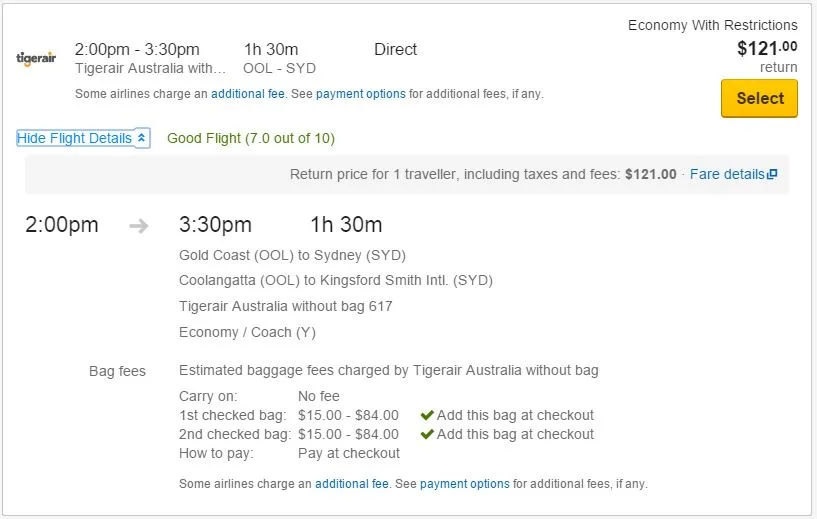Screen dimensions: 817x519
Task: Open bottom 'payment options' link
Action: point(465,484)
